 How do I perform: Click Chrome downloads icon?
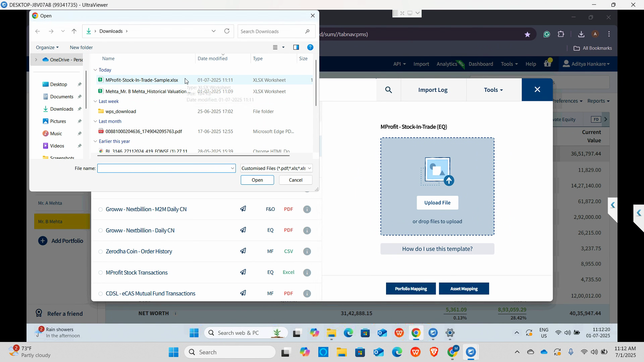point(581,34)
